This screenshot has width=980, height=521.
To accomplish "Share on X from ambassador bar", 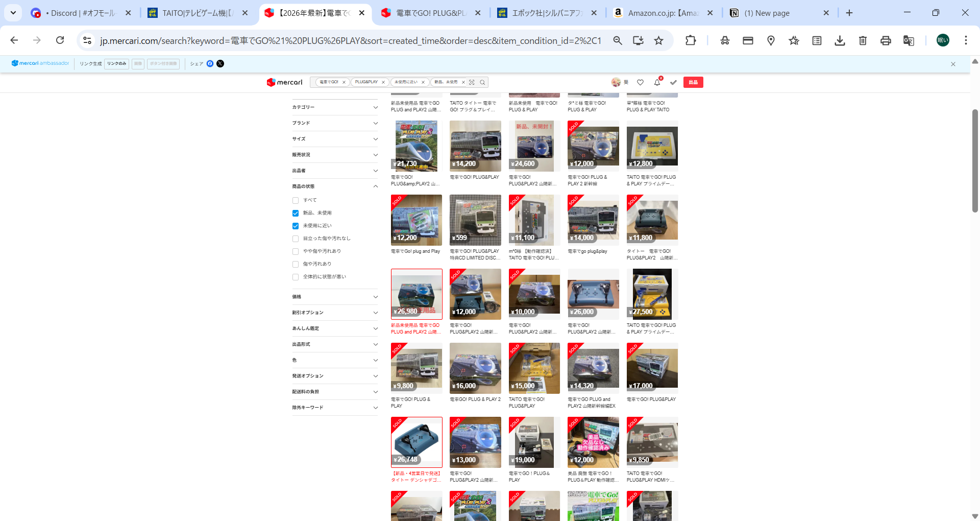I will coord(220,64).
